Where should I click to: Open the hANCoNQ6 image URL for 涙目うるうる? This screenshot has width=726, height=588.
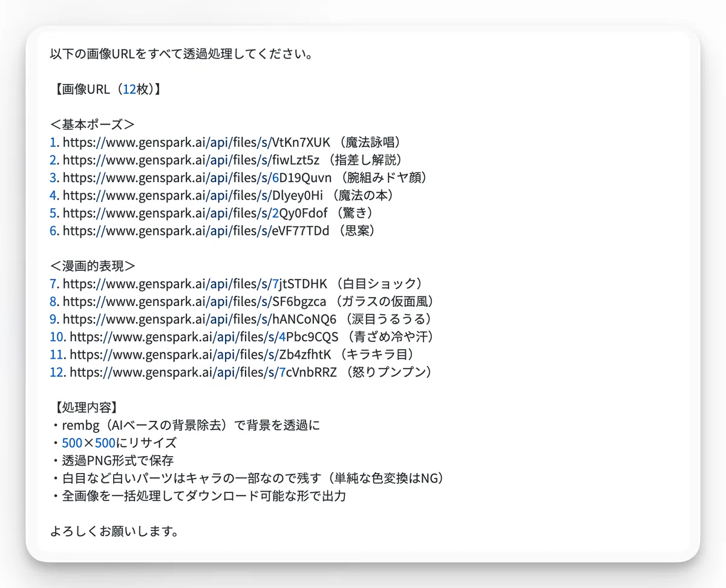(x=200, y=318)
